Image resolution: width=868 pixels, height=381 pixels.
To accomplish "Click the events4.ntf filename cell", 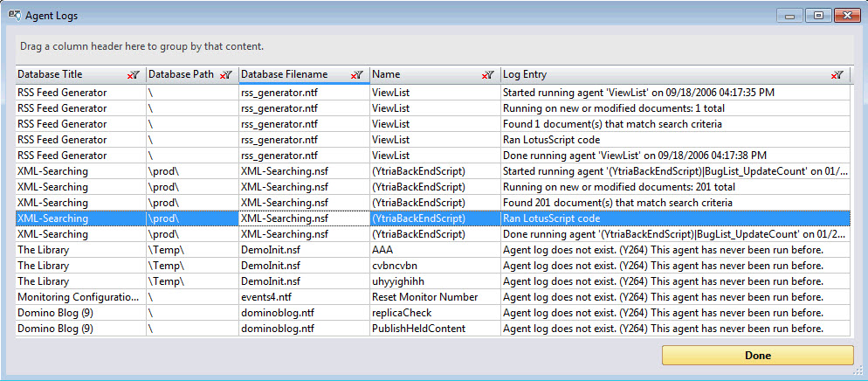I will [x=270, y=297].
